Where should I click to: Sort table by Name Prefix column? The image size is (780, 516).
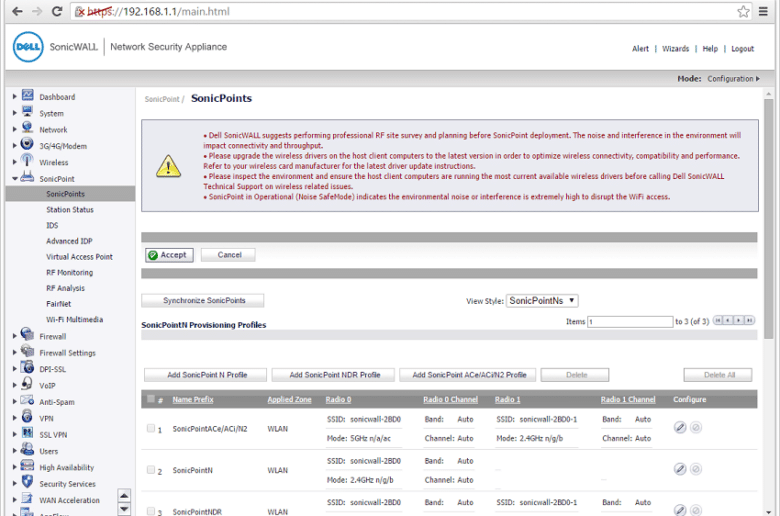coord(193,399)
